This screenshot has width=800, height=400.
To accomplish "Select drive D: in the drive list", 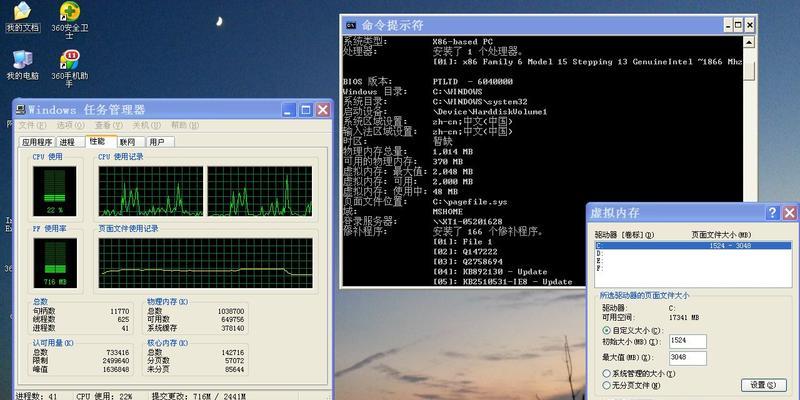I will 693,253.
